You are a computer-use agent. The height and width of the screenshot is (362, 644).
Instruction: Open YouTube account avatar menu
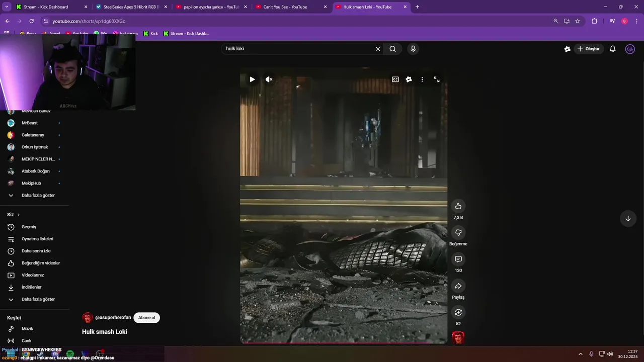[630, 49]
